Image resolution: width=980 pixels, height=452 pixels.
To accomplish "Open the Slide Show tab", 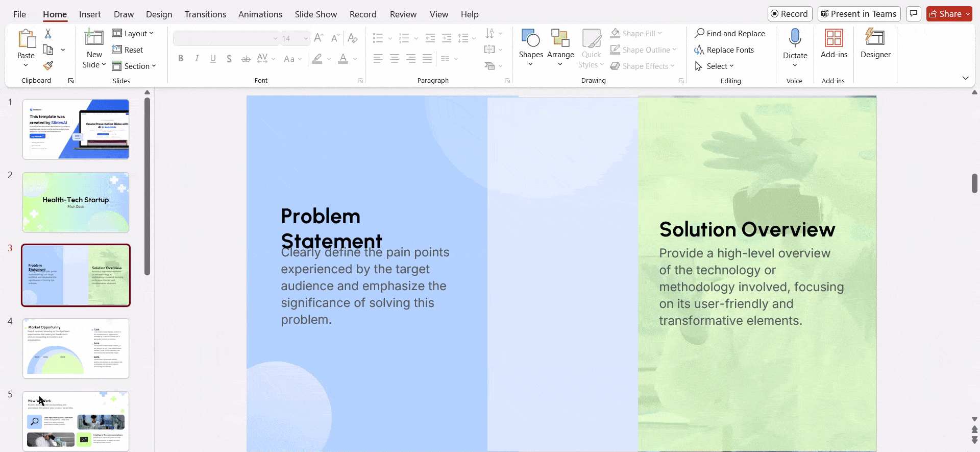I will tap(315, 14).
